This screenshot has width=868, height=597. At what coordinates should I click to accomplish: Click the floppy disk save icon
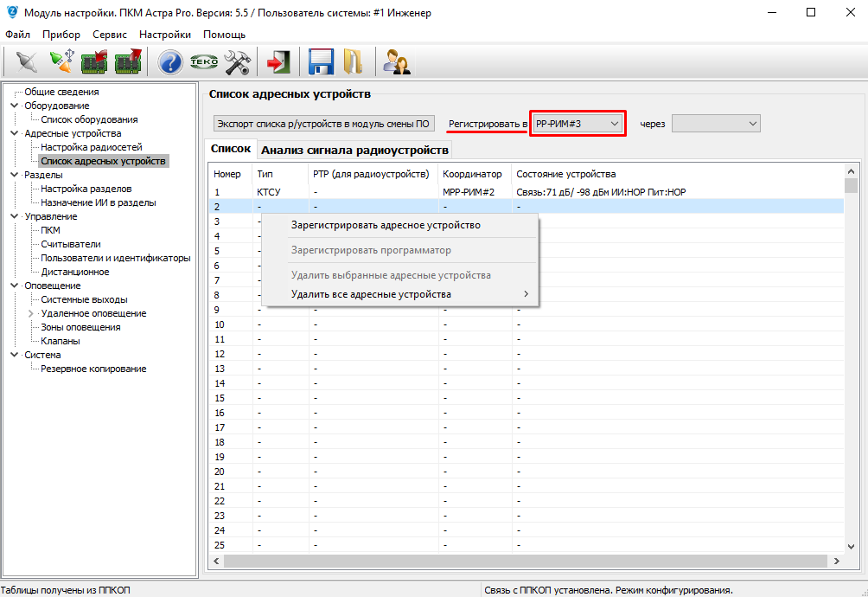(322, 62)
